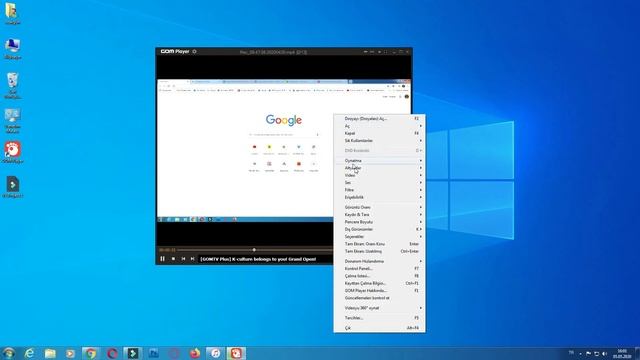
Task: Click the submenu arrow next to 'Ses'
Action: click(421, 182)
